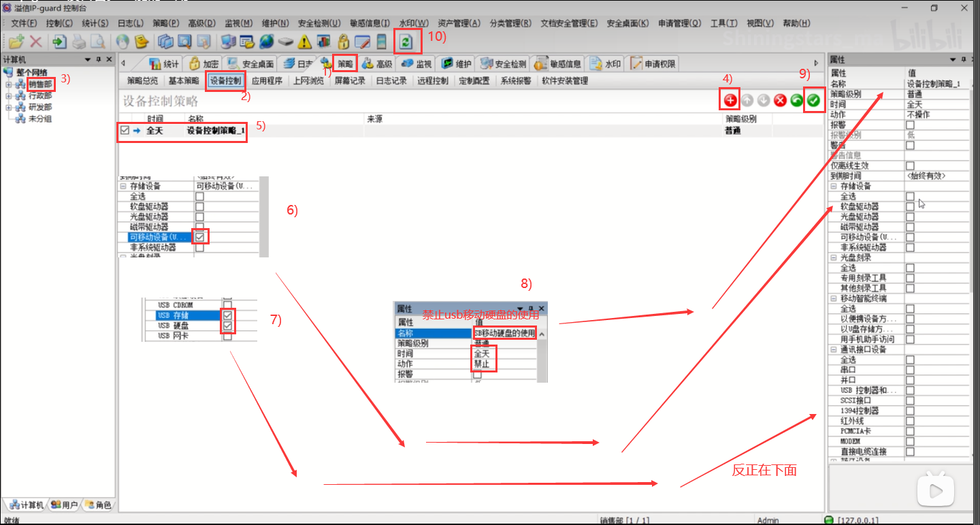Expand the 销售部 tree node
Screen dimensions: 980x525
point(9,84)
